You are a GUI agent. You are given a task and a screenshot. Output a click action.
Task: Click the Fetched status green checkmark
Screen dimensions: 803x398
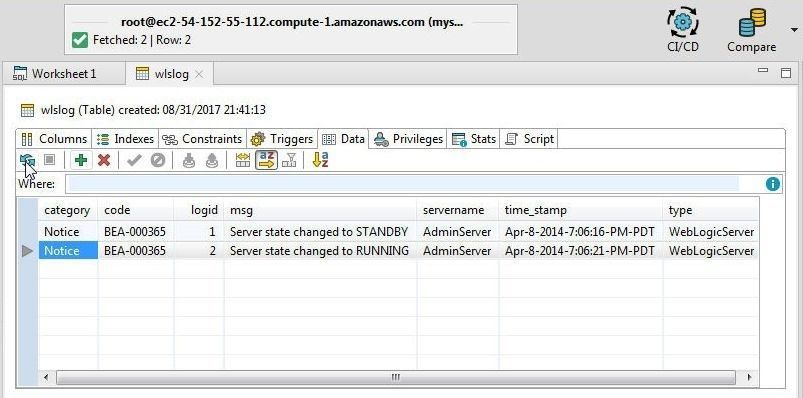pos(80,40)
